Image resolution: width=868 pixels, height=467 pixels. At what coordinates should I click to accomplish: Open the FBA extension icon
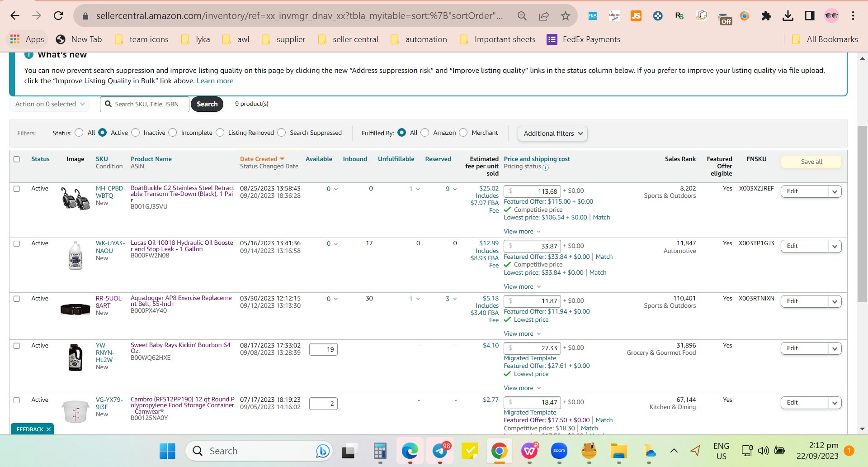coord(592,16)
